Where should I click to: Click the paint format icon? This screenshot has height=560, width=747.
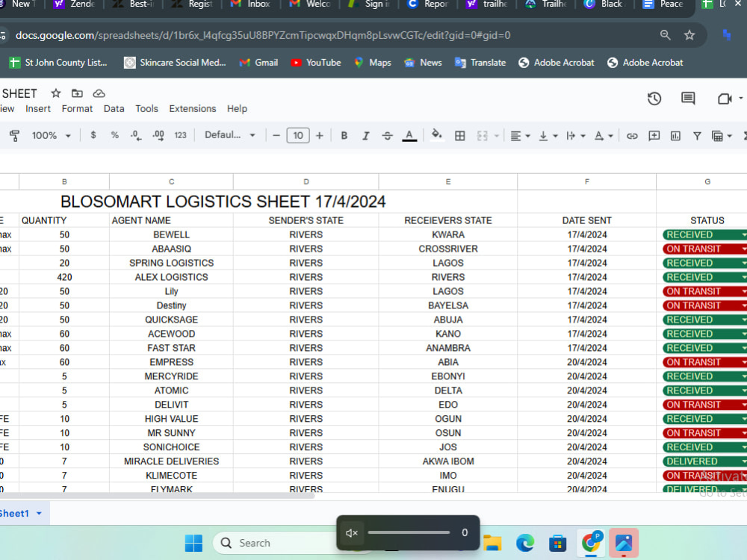click(x=14, y=136)
